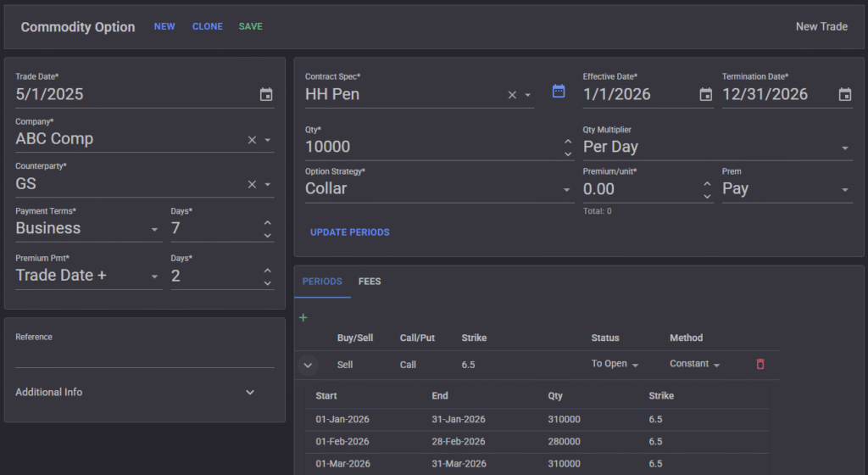Clear the GS counterparty selection
Screen dimensions: 868x475
[252, 184]
